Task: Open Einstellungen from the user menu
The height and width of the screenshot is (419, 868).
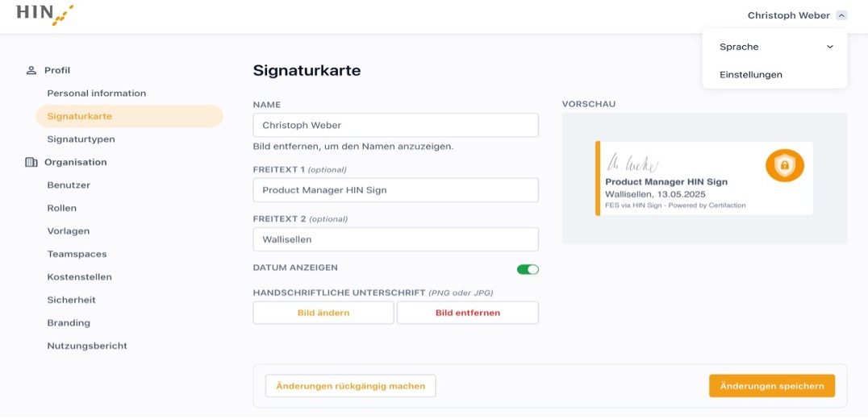Action: [751, 75]
